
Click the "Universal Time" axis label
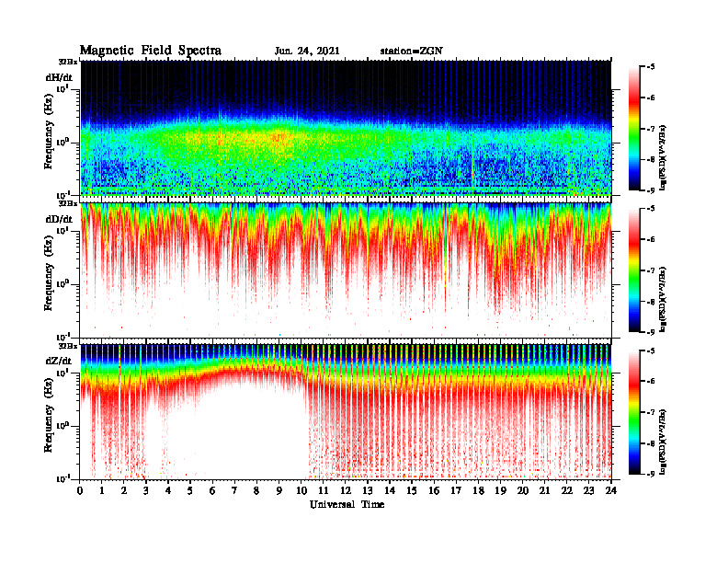[347, 504]
